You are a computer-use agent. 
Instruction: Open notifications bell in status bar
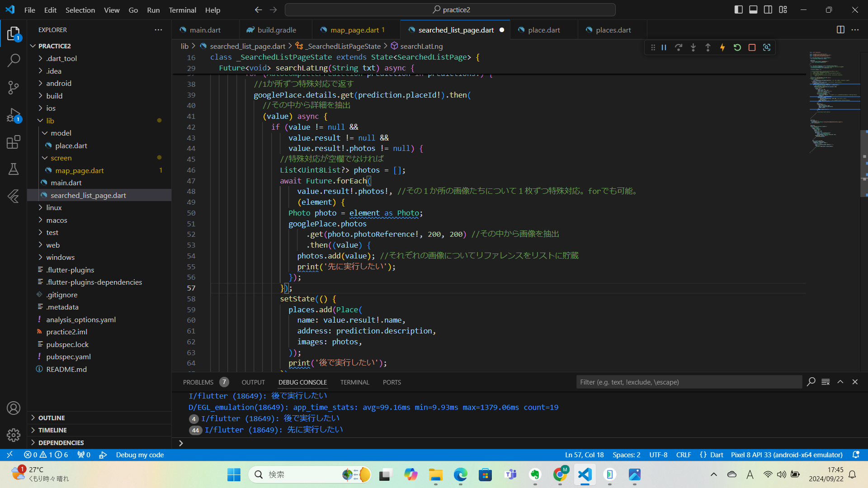(856, 455)
